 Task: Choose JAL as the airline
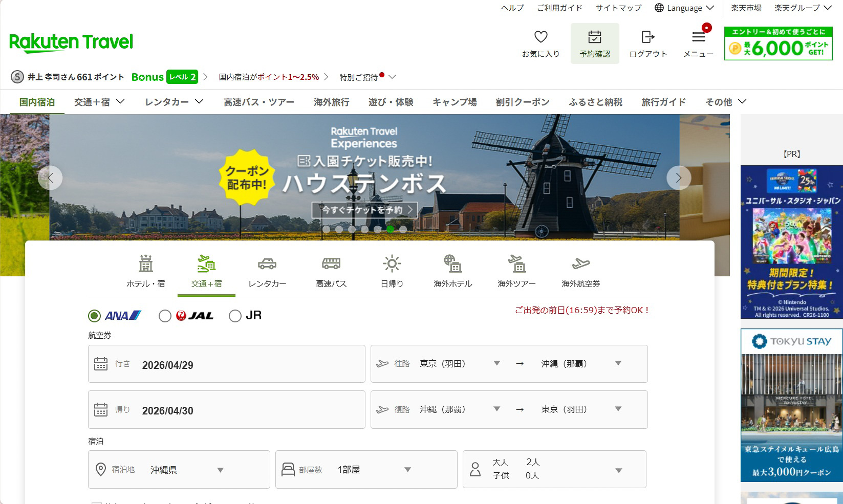[165, 316]
